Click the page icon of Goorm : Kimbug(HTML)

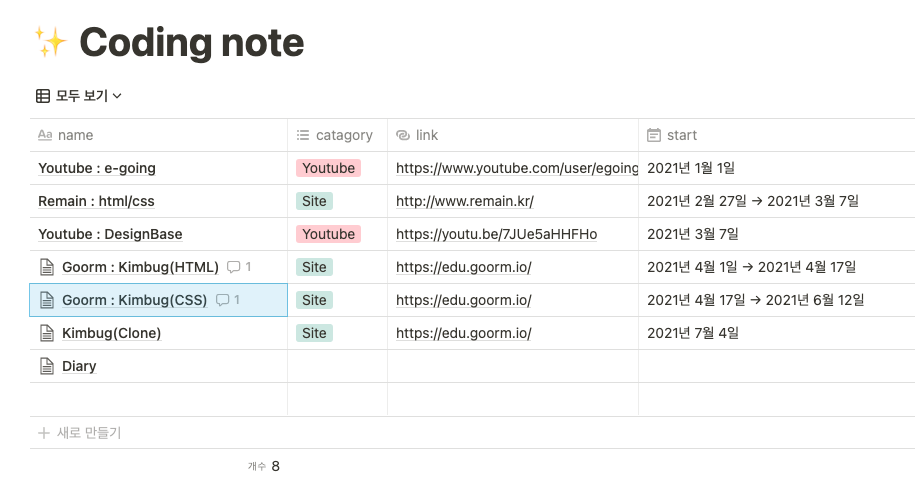pyautogui.click(x=46, y=267)
